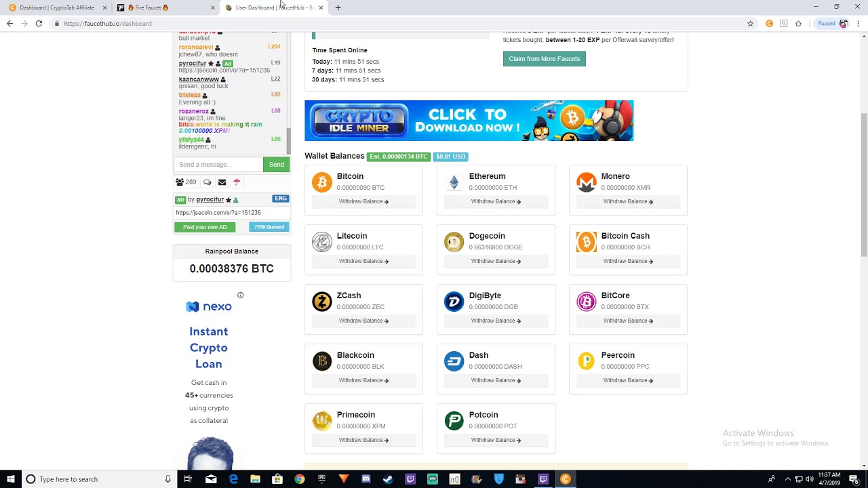Click the ad info icon above Nexo

240,295
